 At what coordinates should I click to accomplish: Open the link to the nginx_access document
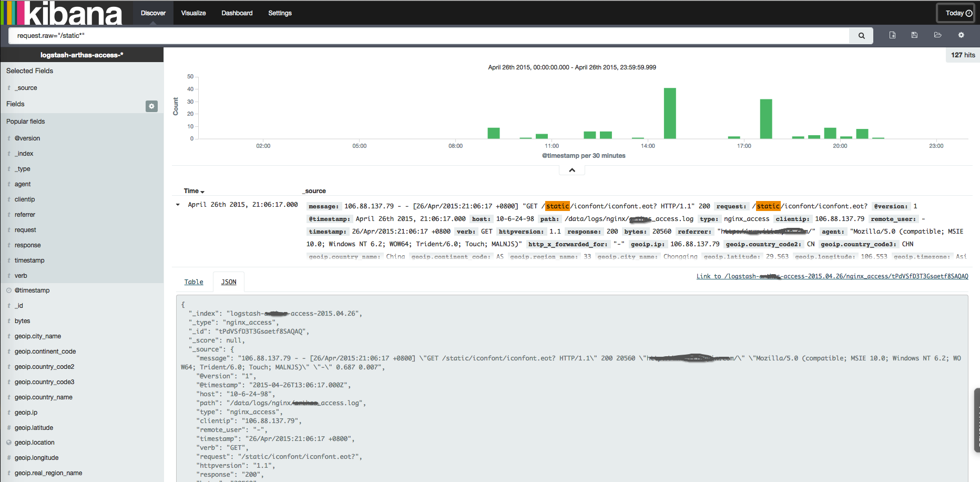point(832,276)
